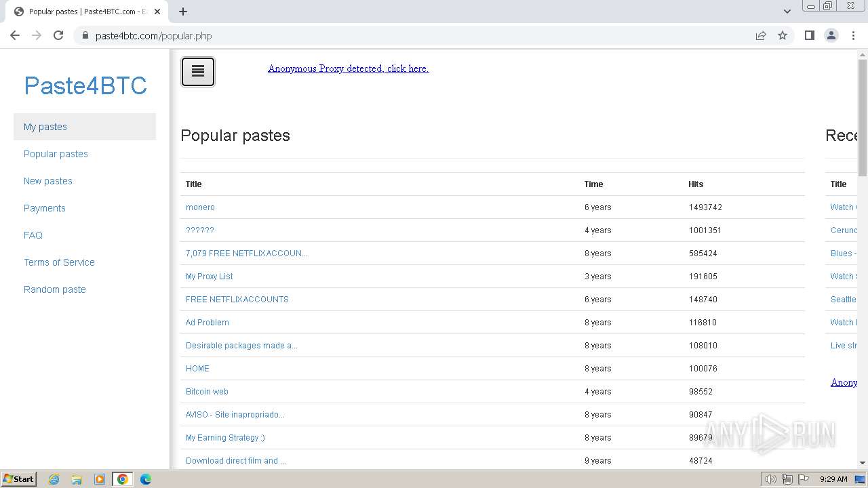This screenshot has height=488, width=868.
Task: Open My pastes in sidebar
Action: [x=85, y=127]
